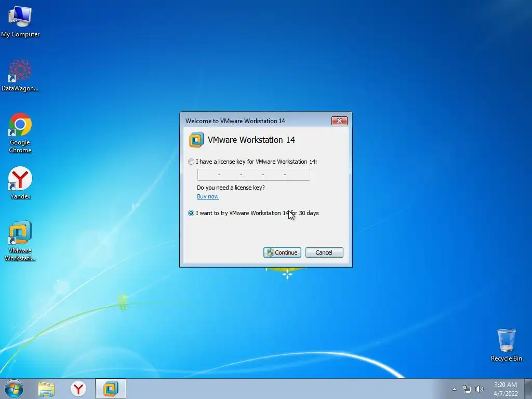Select 'I have a license key' option
Viewport: 532px width, 399px height.
(x=191, y=162)
